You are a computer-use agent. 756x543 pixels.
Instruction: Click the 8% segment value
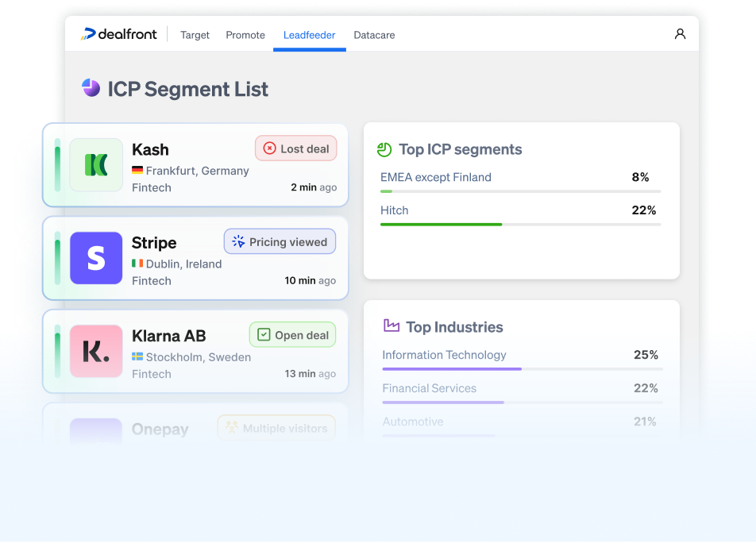640,177
